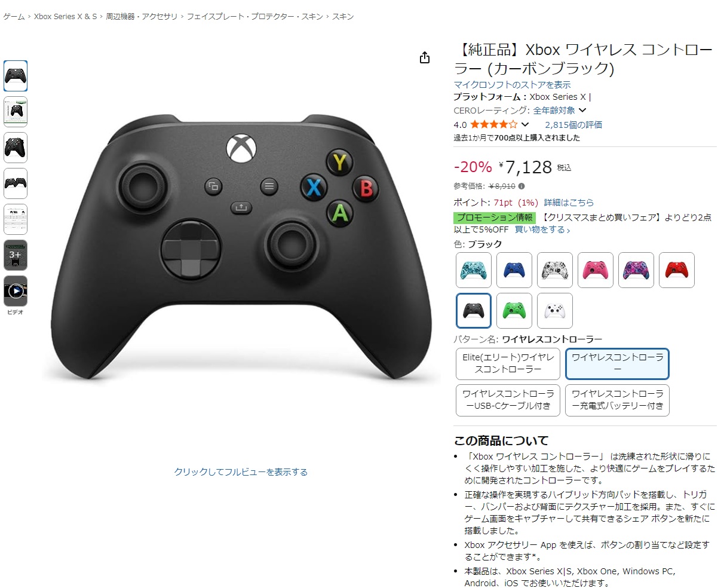Open the product video thumbnail
This screenshot has height=588, width=721.
[x=16, y=291]
